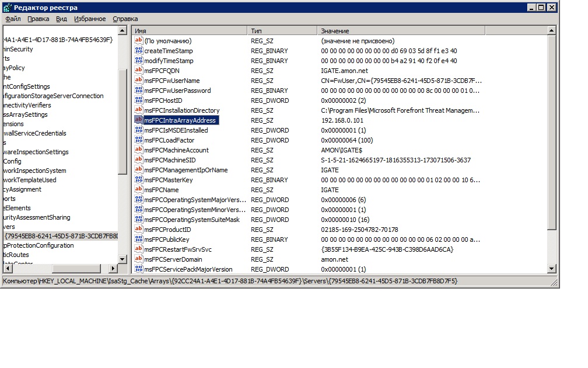
Task: Click the tree pane's scroll-right arrow
Action: click(113, 269)
